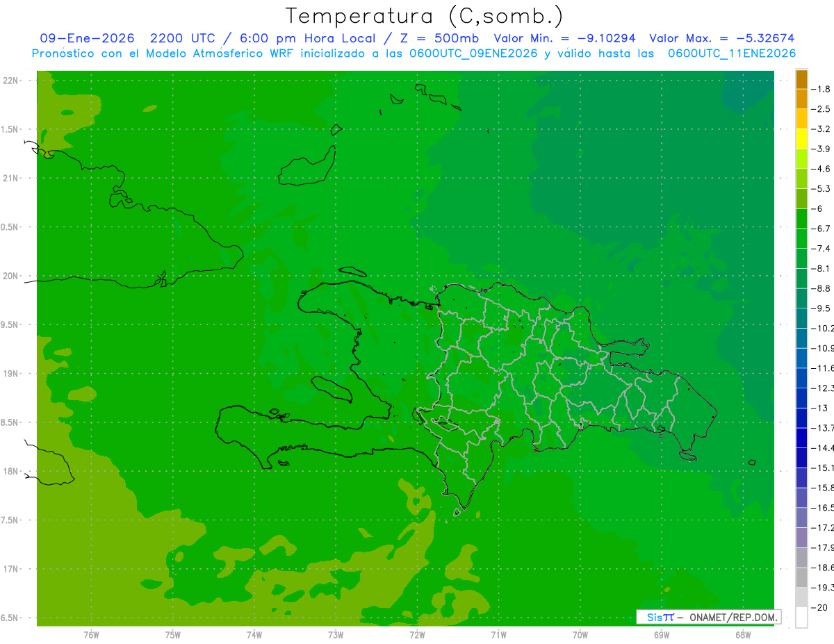Click the "8.5N" latitude label
This screenshot has width=834, height=644.
tap(9, 422)
